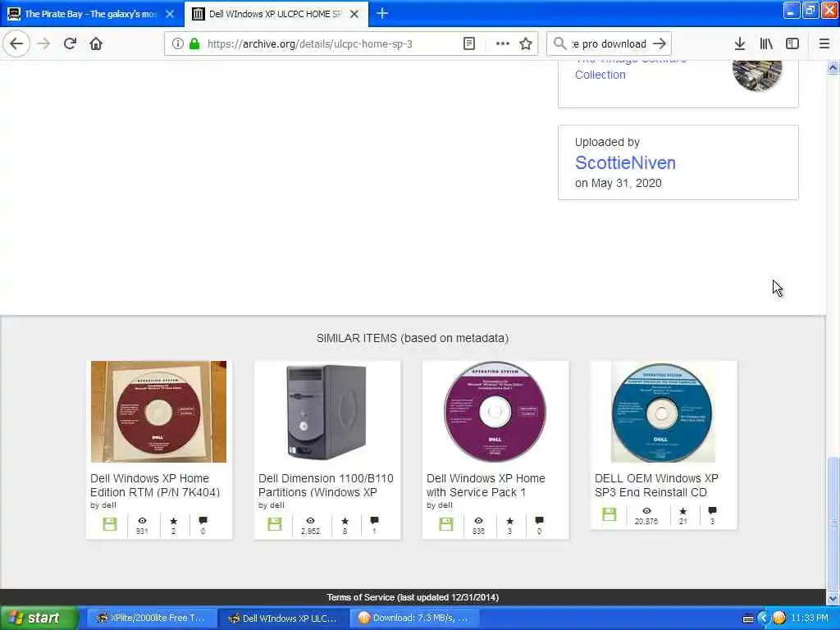The height and width of the screenshot is (630, 840).
Task: Click the archive.org address bar URL
Action: pyautogui.click(x=309, y=44)
